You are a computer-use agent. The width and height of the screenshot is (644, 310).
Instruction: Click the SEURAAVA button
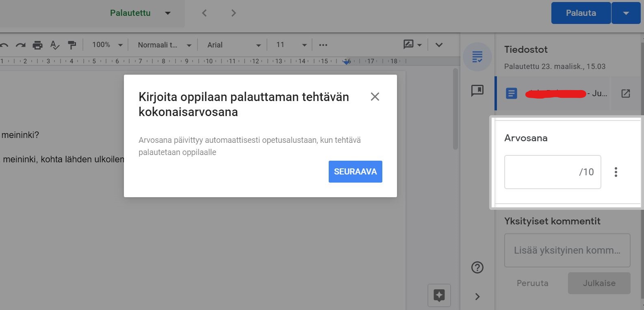(355, 172)
